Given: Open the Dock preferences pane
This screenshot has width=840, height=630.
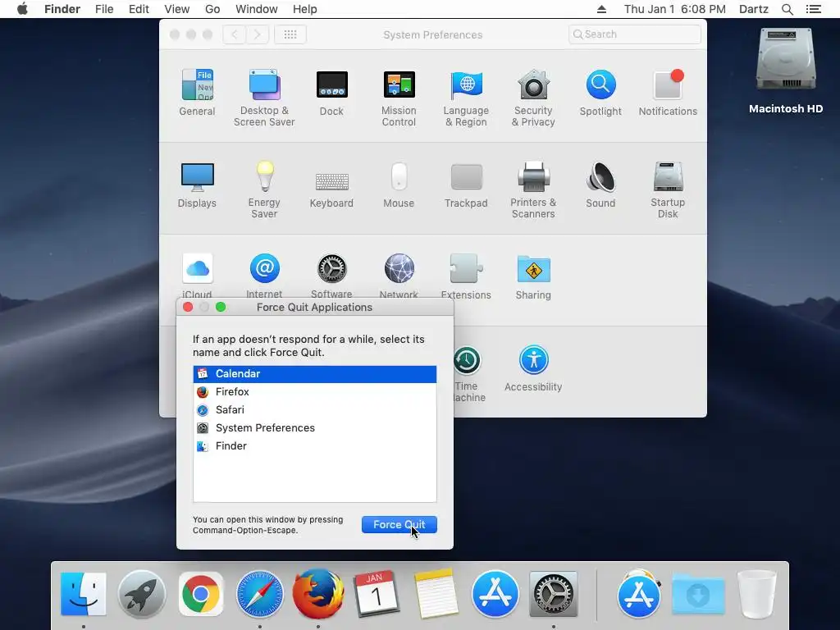Looking at the screenshot, I should point(331,92).
